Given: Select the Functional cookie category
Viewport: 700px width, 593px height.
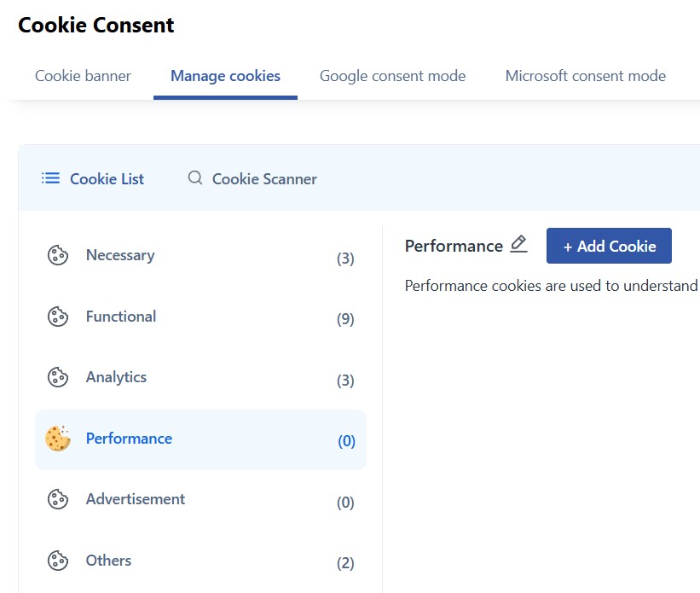Looking at the screenshot, I should point(121,316).
